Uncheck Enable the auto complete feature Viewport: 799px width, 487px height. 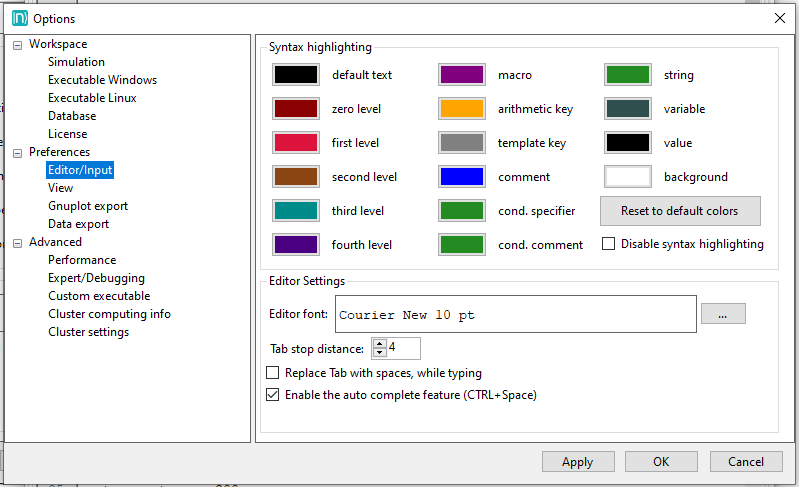[x=273, y=395]
